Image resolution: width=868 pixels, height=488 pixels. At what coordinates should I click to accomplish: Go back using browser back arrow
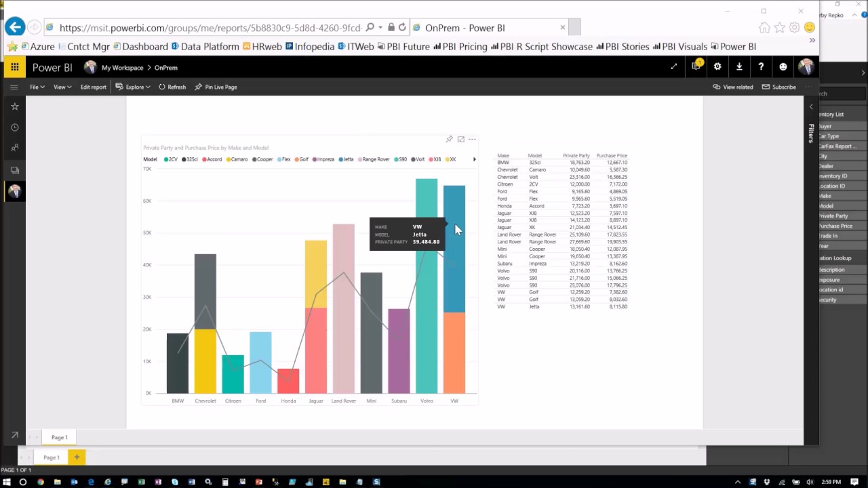tap(15, 27)
